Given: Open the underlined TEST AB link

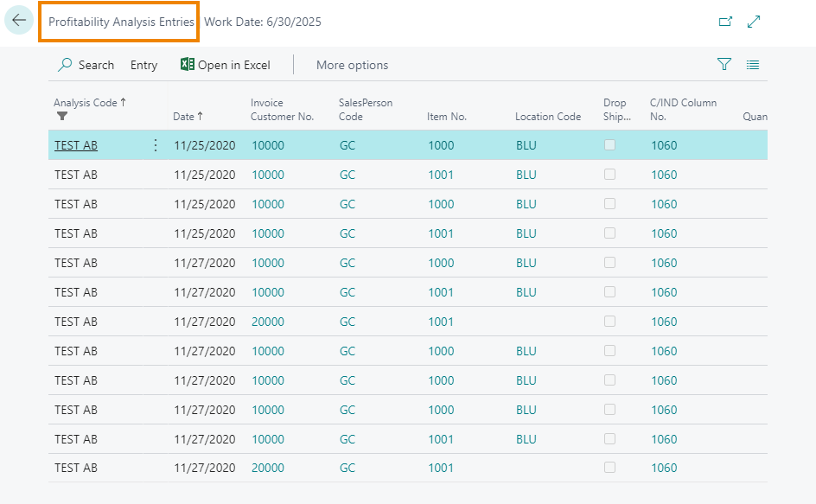Looking at the screenshot, I should click(x=76, y=145).
